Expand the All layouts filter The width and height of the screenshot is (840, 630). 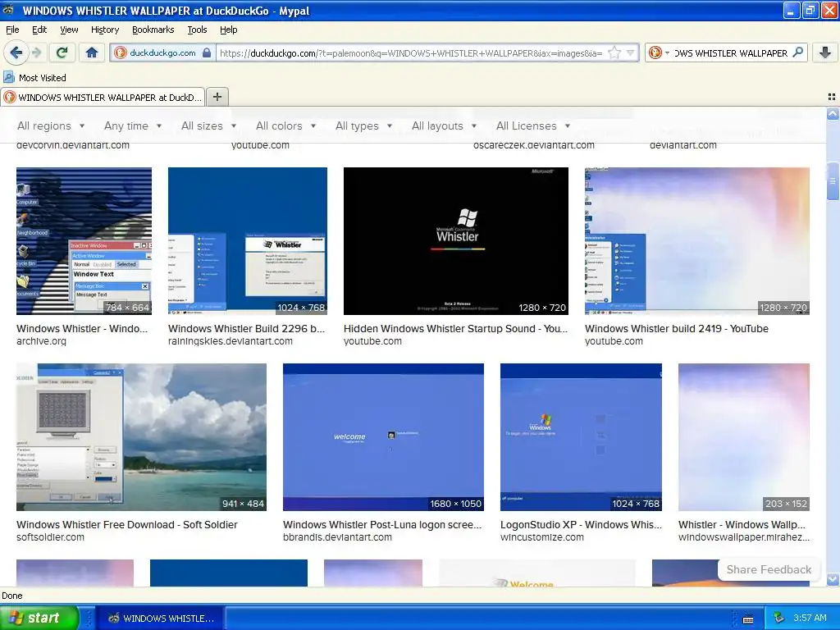444,126
